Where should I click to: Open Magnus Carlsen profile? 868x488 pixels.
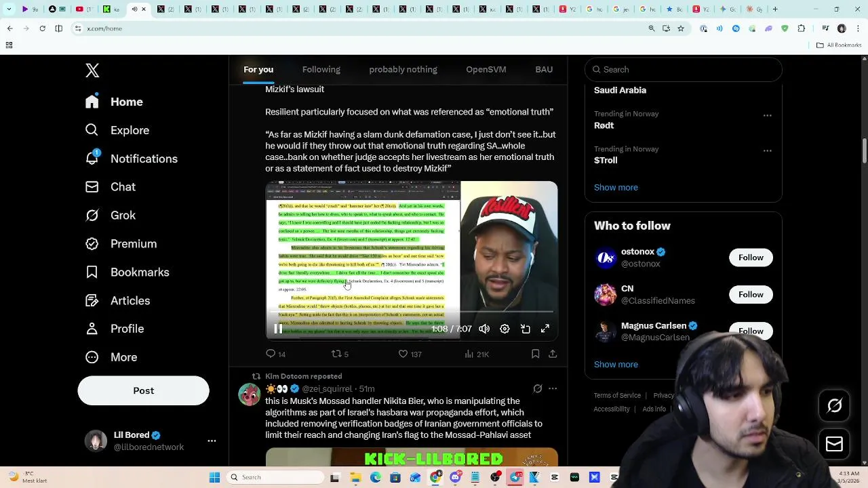(x=654, y=326)
